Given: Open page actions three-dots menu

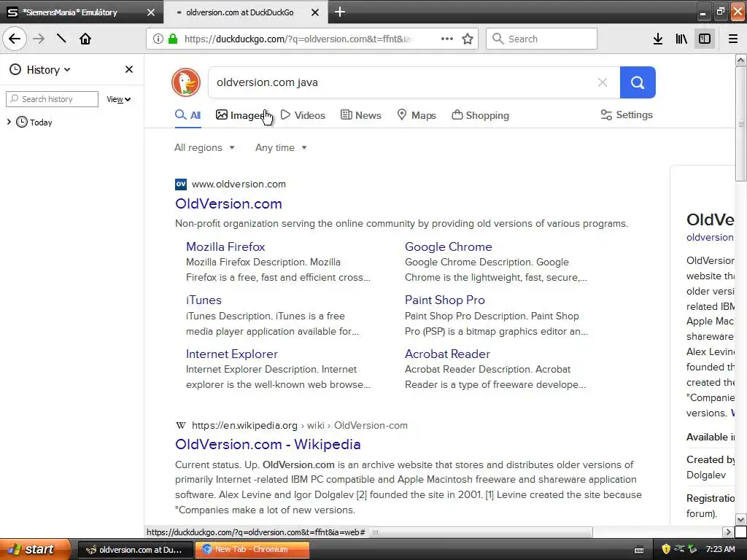Looking at the screenshot, I should point(447,39).
